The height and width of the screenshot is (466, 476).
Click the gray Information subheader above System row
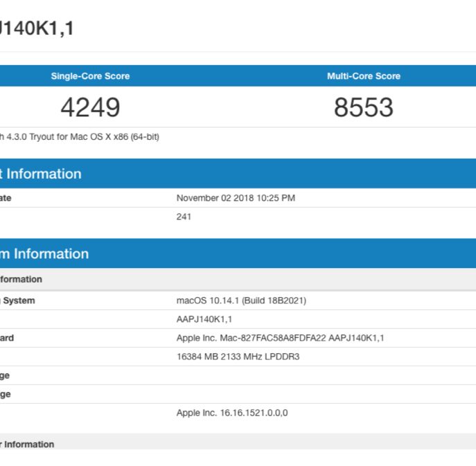21,280
